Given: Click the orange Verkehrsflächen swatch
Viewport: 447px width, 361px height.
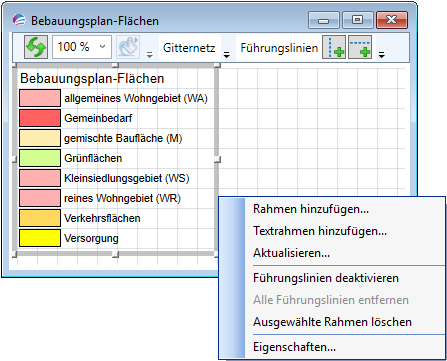Looking at the screenshot, I should click(x=40, y=218).
